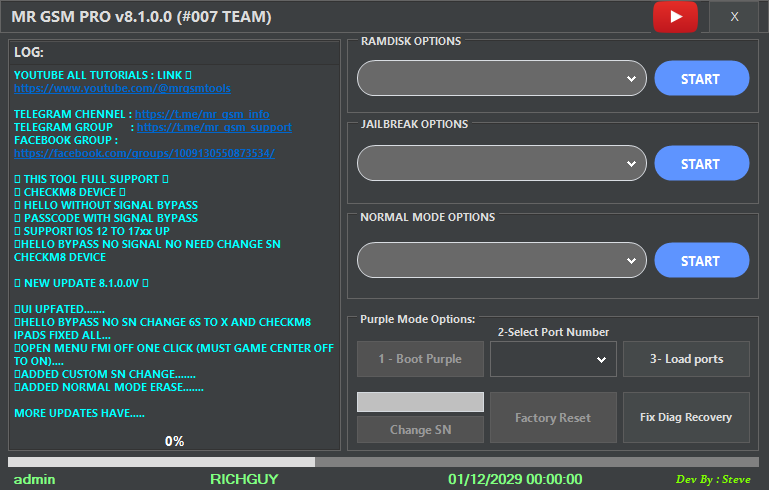Click the RICHGUY status text
This screenshot has width=769, height=490.
pos(244,479)
